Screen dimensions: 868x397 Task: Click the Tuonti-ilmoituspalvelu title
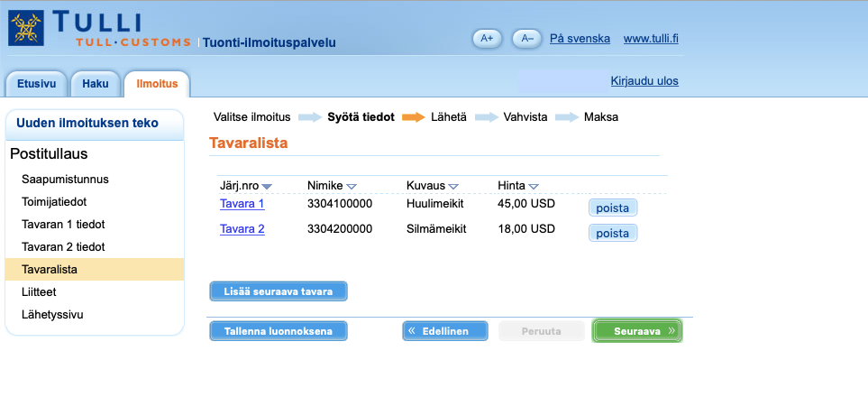click(x=269, y=42)
